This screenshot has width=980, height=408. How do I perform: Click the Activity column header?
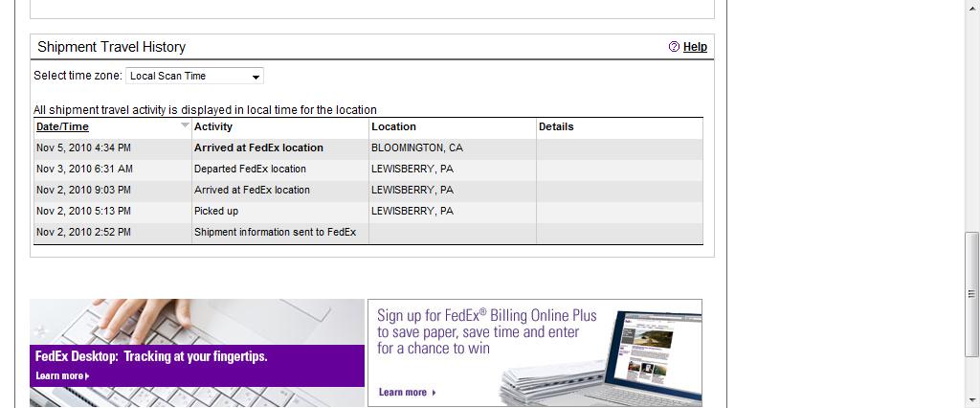(213, 126)
